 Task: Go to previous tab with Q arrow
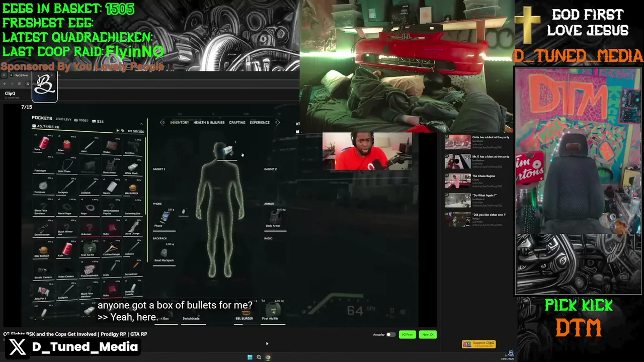[x=163, y=122]
